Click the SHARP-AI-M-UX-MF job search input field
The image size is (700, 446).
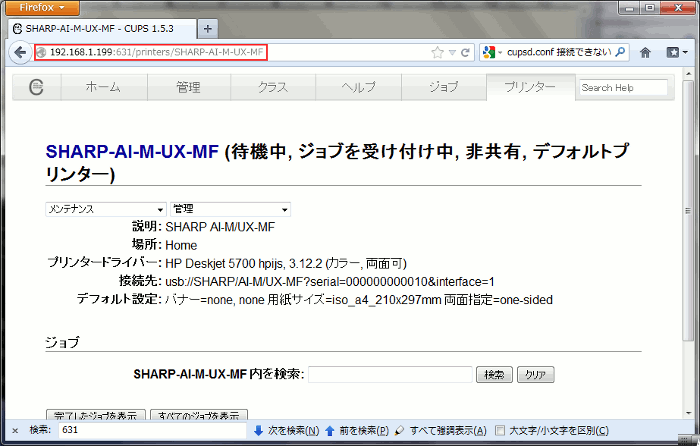pyautogui.click(x=389, y=374)
